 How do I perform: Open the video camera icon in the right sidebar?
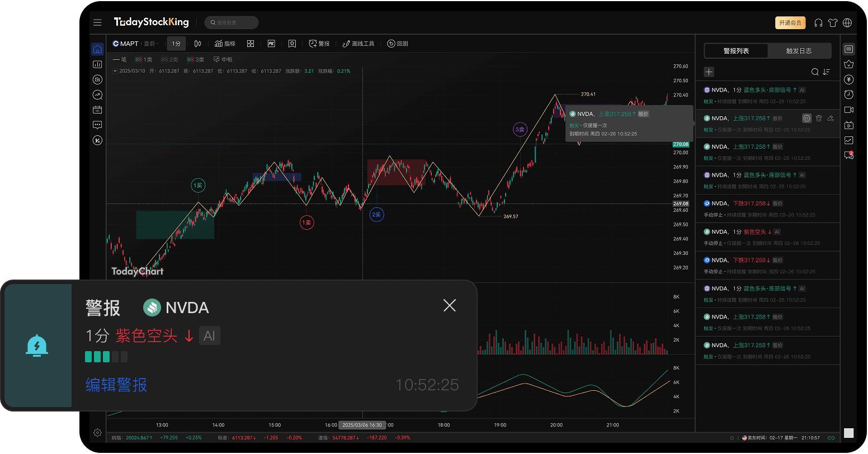[849, 110]
